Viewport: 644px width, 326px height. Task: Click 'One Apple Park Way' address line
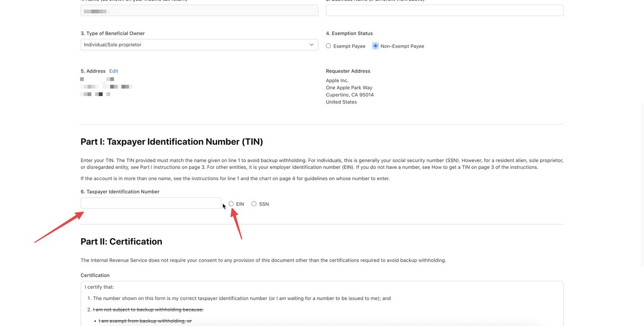349,88
